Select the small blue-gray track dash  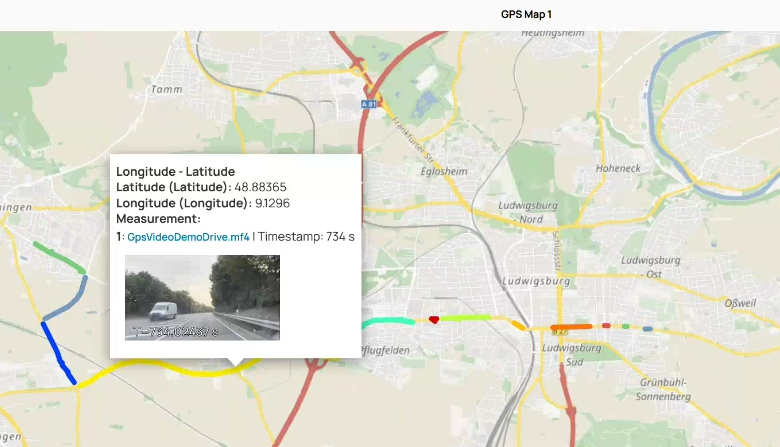647,329
